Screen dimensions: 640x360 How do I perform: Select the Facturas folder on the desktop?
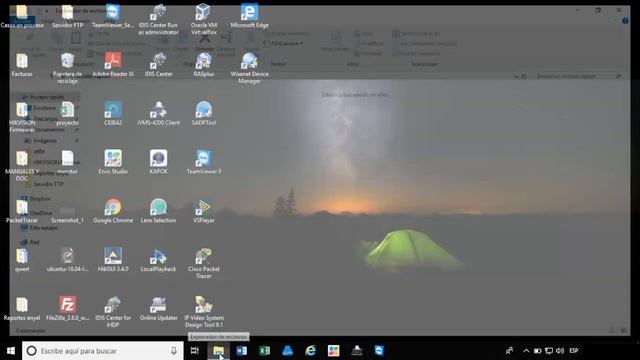(x=22, y=65)
